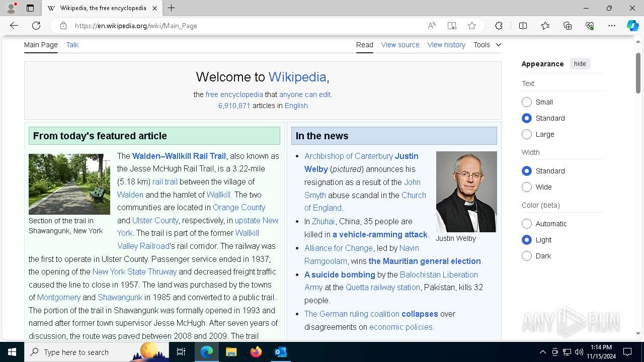Add page to favorites star icon
Screen dimensions: 644x362
click(x=472, y=26)
